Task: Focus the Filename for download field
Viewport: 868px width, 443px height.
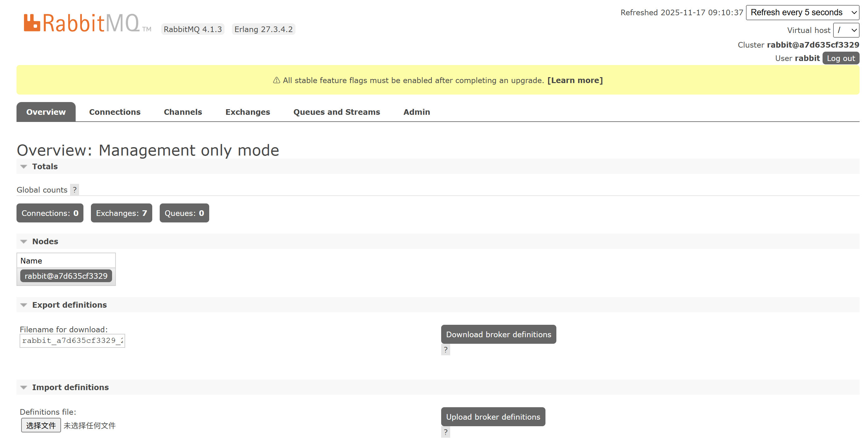Action: coord(72,341)
